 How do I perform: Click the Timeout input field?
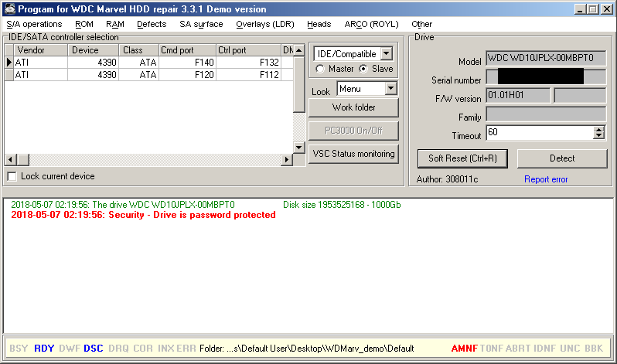click(540, 133)
